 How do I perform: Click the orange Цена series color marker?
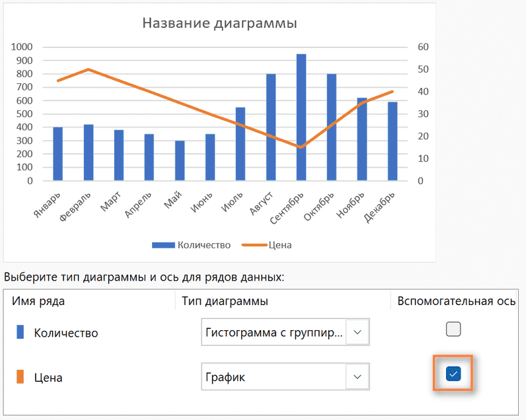pos(20,376)
